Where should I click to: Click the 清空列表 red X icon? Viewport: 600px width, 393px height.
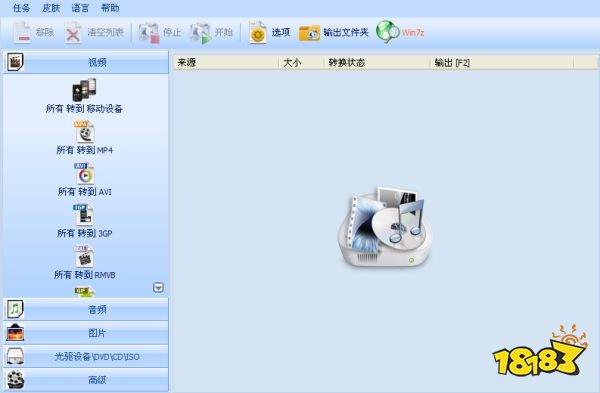point(73,33)
